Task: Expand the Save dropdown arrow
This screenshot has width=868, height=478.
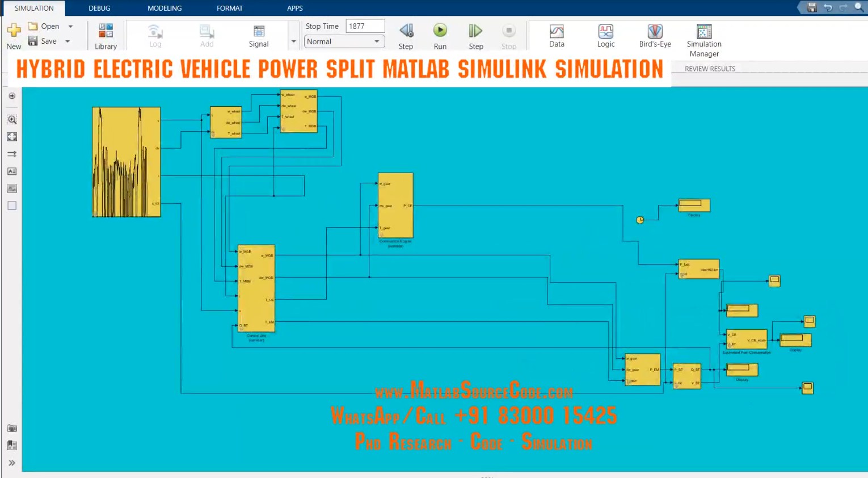Action: click(68, 41)
